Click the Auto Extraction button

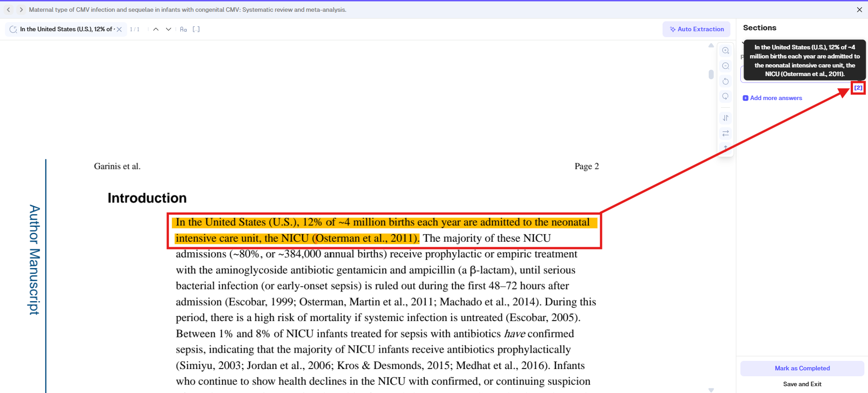click(x=696, y=29)
